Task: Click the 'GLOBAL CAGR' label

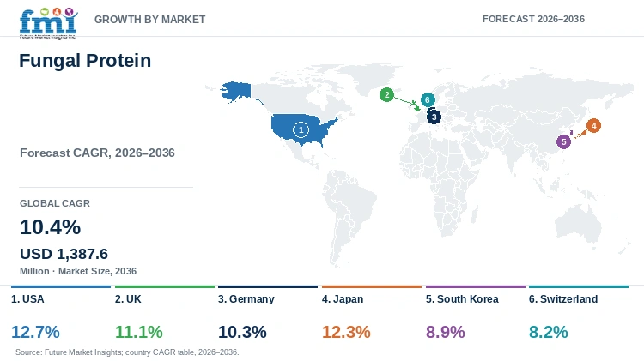Action: click(x=55, y=203)
